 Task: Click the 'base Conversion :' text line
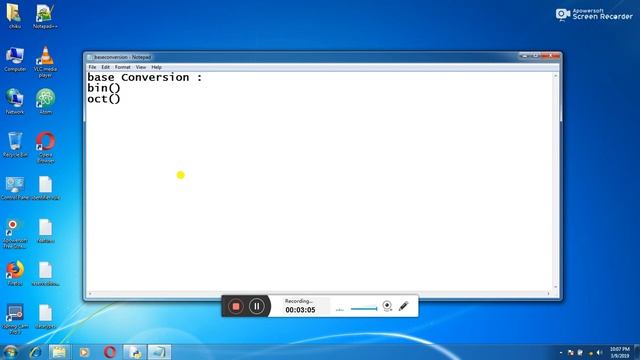pyautogui.click(x=144, y=77)
